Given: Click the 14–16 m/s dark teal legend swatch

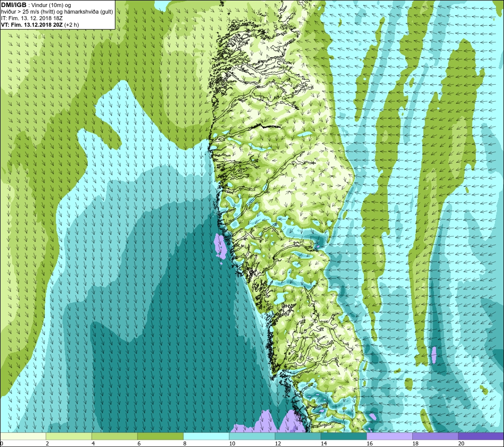Looking at the screenshot, I should pos(344,436).
